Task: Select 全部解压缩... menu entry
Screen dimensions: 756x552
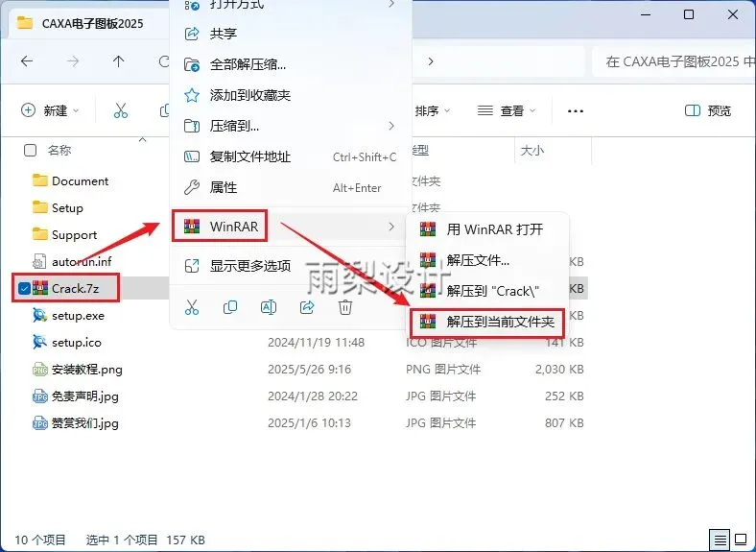Action: pyautogui.click(x=291, y=64)
